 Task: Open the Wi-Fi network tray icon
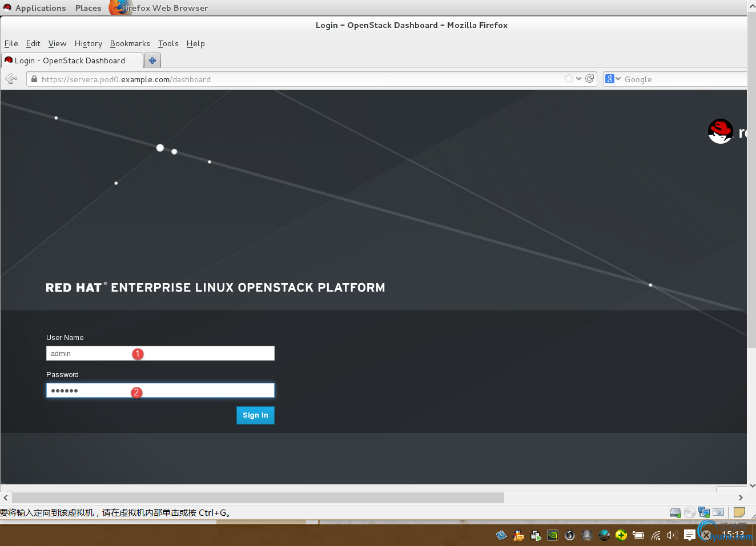656,535
